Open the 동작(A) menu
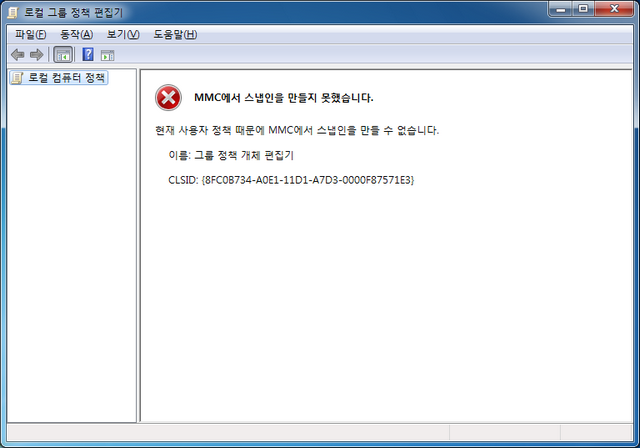The height and width of the screenshot is (448, 640). tap(76, 35)
